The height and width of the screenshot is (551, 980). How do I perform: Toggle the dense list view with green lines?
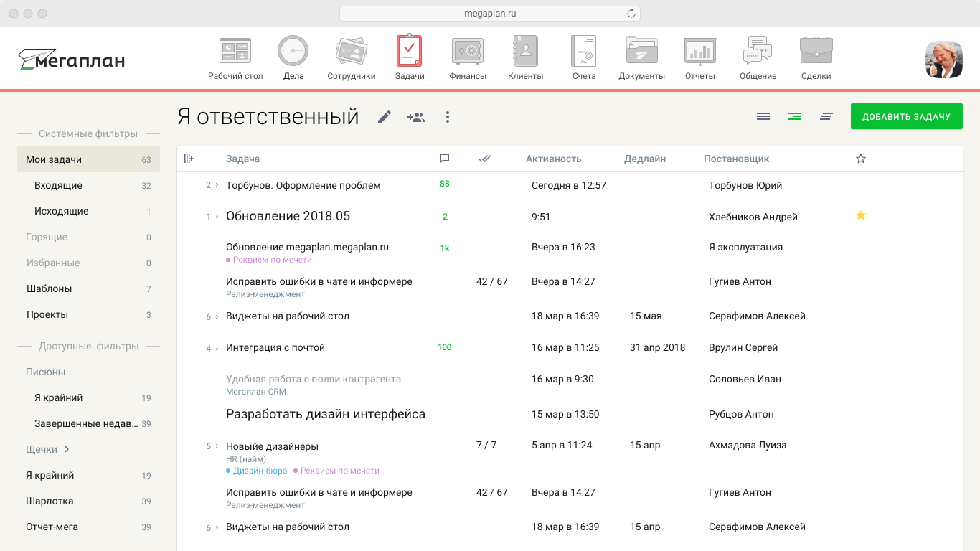[x=794, y=116]
